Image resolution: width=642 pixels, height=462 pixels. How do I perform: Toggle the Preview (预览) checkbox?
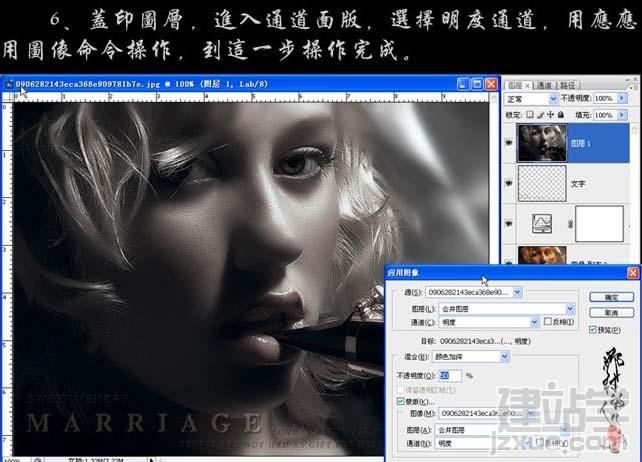coord(592,330)
